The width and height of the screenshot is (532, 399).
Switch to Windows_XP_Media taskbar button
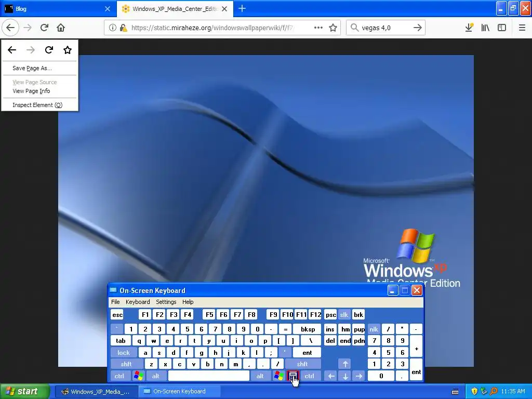tap(96, 391)
